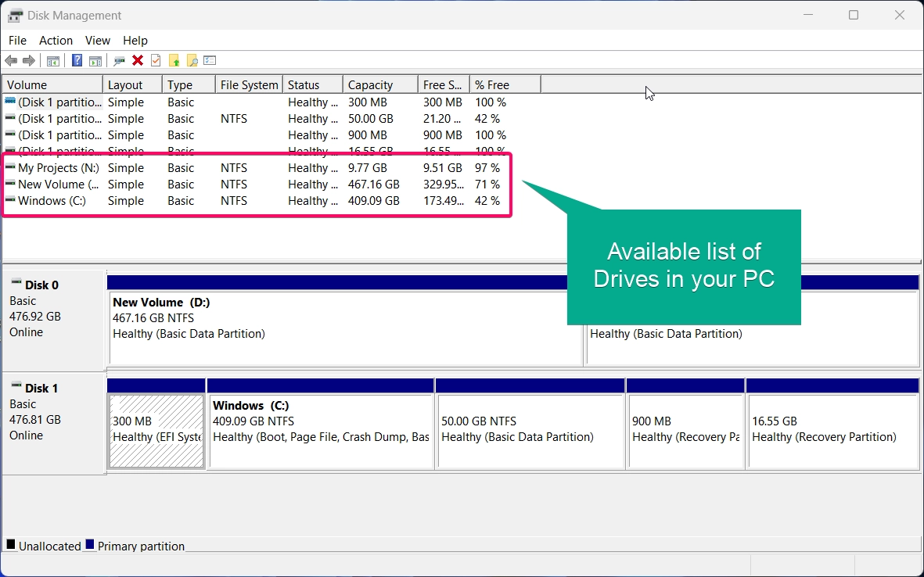Click the folder with magnifier Explore icon
The image size is (924, 577).
click(x=192, y=61)
